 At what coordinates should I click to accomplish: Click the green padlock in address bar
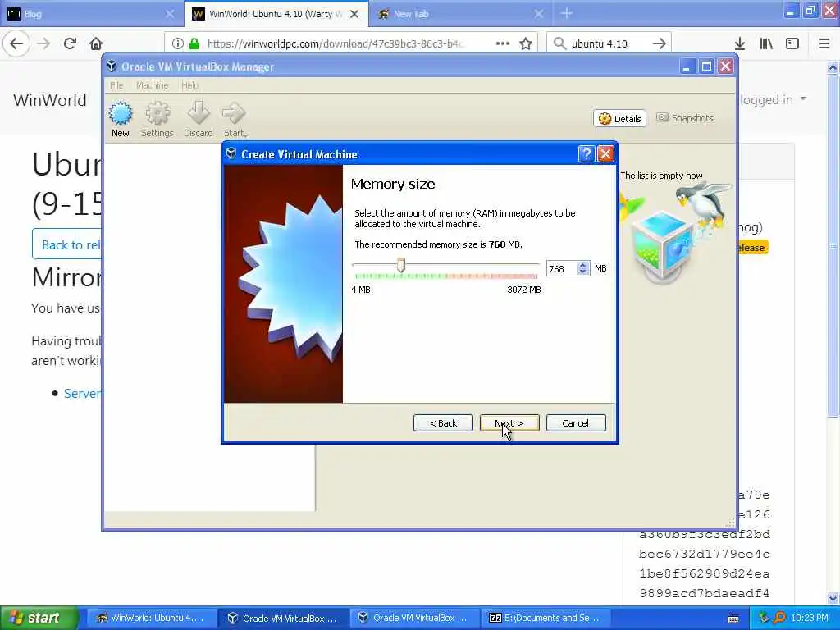pyautogui.click(x=194, y=43)
